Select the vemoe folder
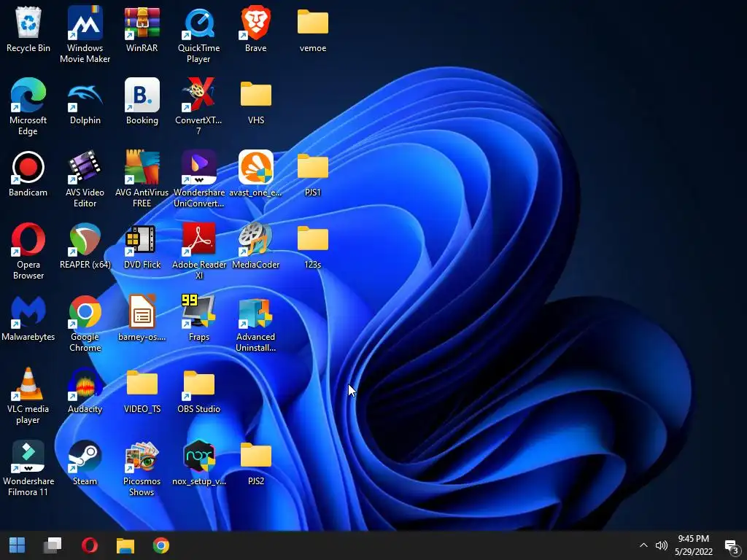The height and width of the screenshot is (560, 747). [313, 29]
